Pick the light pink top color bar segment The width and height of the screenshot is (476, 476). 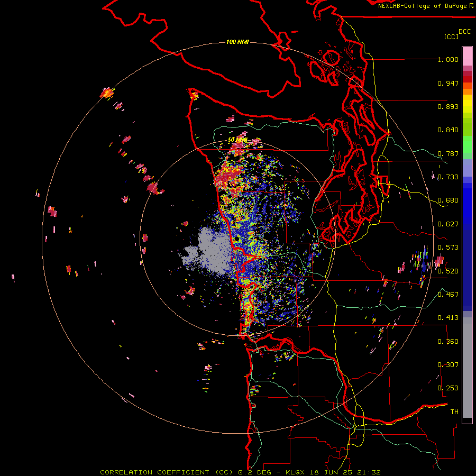tap(467, 56)
